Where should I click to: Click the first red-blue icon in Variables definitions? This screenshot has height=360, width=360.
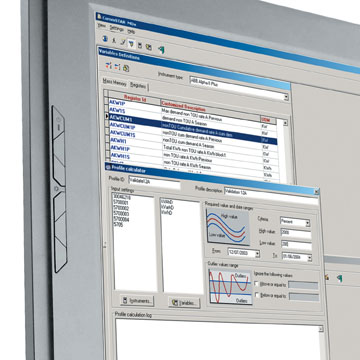click(x=108, y=65)
